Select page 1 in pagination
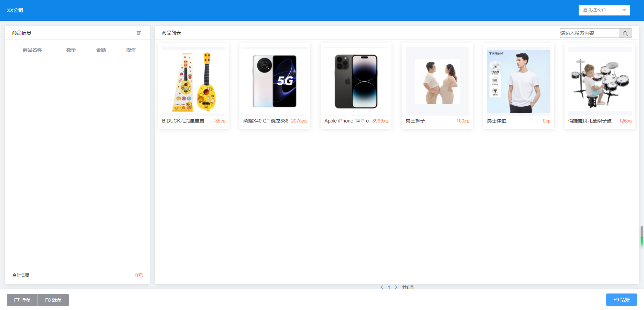The width and height of the screenshot is (644, 310). point(389,287)
